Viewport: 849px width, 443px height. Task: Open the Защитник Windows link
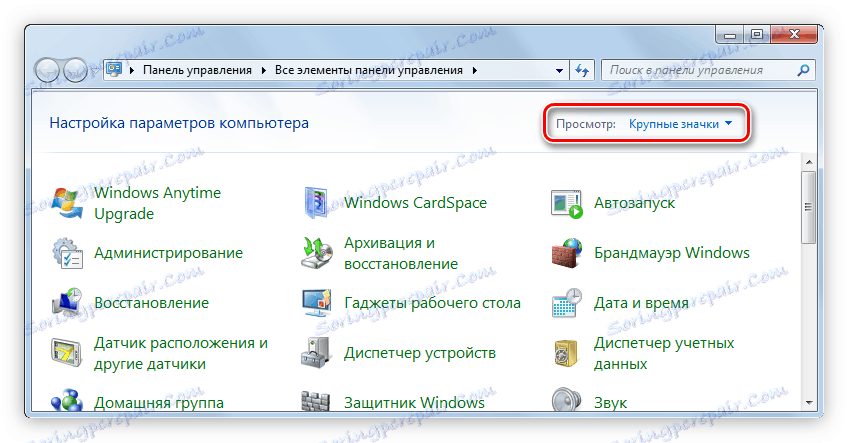414,402
